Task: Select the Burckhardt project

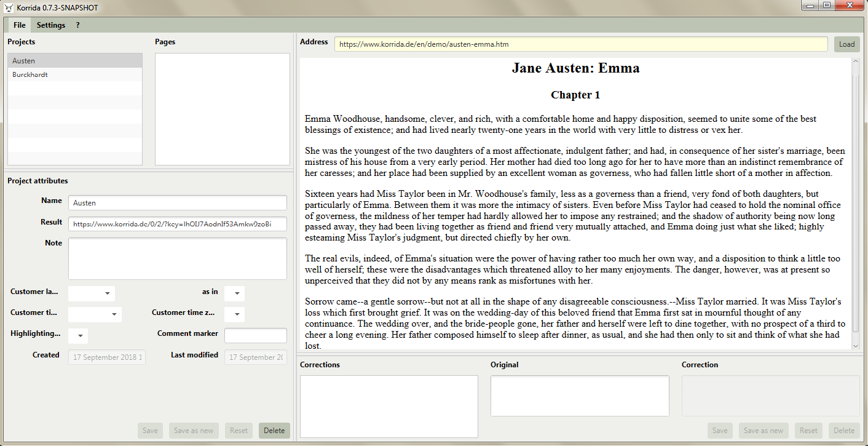Action: [75, 74]
